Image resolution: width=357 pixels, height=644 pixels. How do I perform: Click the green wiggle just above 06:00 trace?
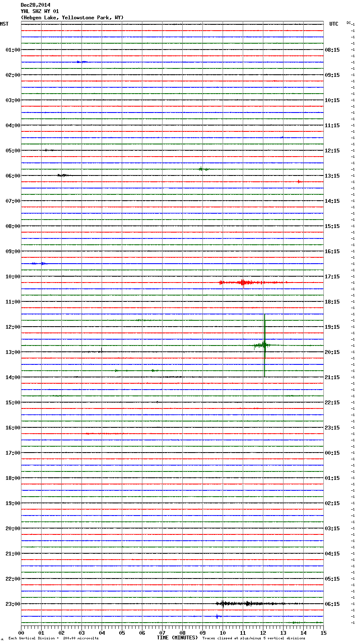(x=203, y=169)
